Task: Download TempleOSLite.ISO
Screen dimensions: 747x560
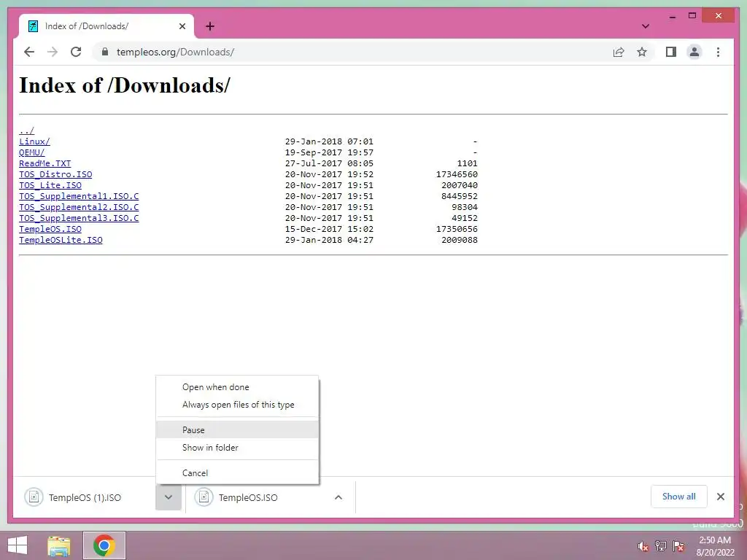Action: [x=61, y=240]
